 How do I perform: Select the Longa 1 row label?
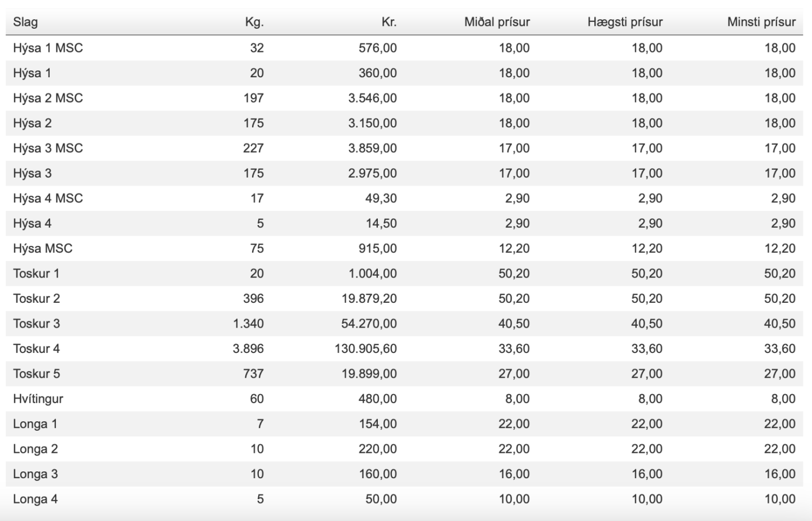pos(35,424)
